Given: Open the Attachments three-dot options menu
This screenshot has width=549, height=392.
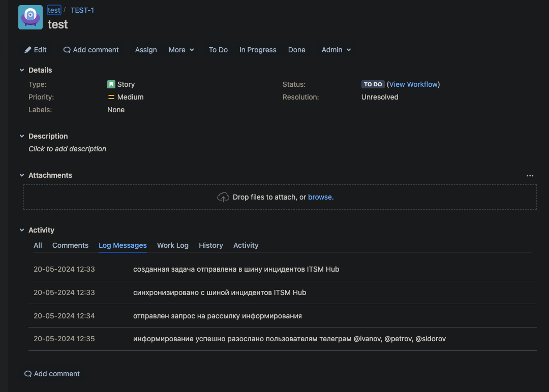Looking at the screenshot, I should pos(530,176).
